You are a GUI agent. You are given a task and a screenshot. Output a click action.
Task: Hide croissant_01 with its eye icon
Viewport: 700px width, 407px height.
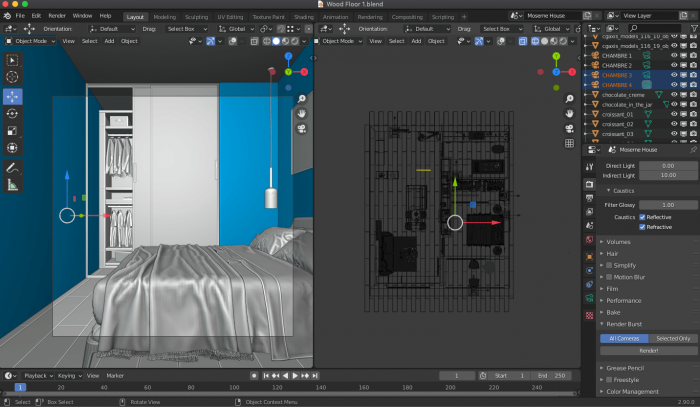point(674,114)
